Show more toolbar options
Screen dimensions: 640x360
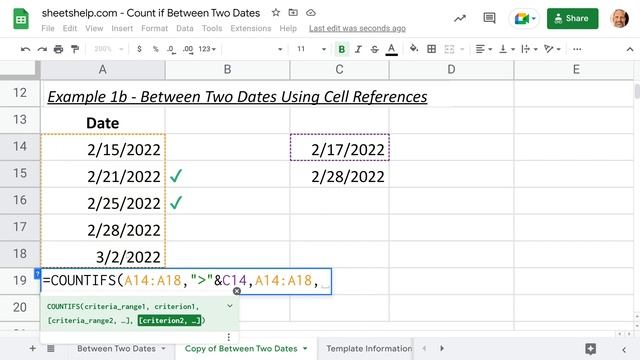pyautogui.click(x=577, y=49)
